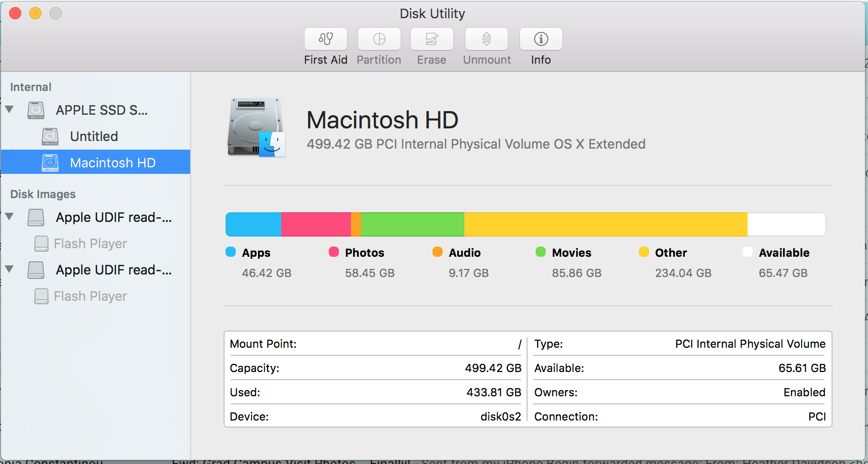Click the Apps legend color dot
The height and width of the screenshot is (464, 868).
tap(231, 252)
